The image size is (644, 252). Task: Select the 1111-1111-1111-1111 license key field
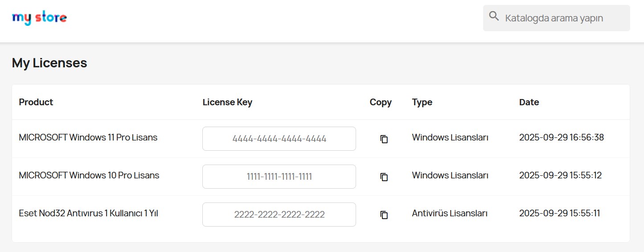pos(279,177)
